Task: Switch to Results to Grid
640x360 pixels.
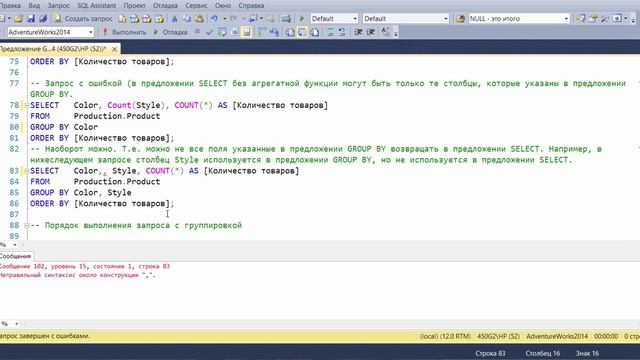Action: click(x=302, y=32)
